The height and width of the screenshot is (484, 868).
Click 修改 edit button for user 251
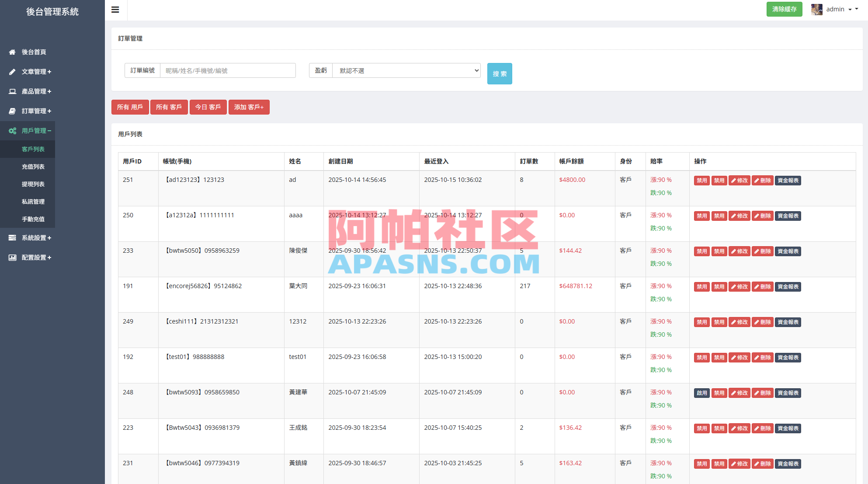click(740, 181)
